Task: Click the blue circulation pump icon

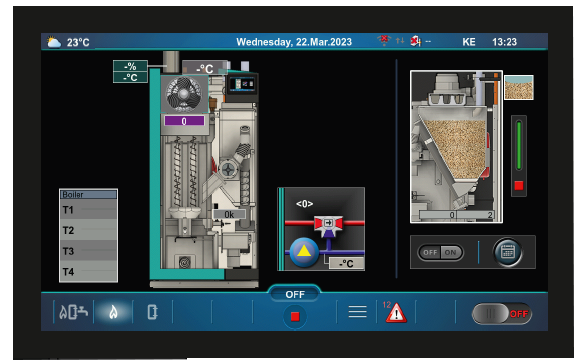Action: pos(304,252)
